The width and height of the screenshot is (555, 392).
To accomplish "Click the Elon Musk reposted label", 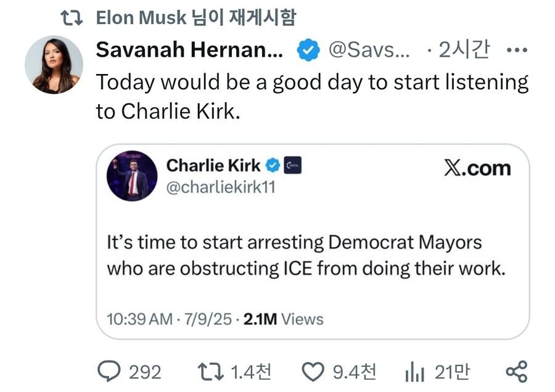I will (x=195, y=18).
